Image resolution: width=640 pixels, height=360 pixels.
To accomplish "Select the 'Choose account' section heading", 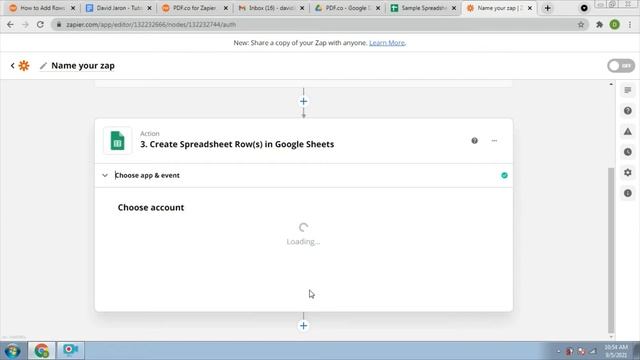I will click(151, 207).
